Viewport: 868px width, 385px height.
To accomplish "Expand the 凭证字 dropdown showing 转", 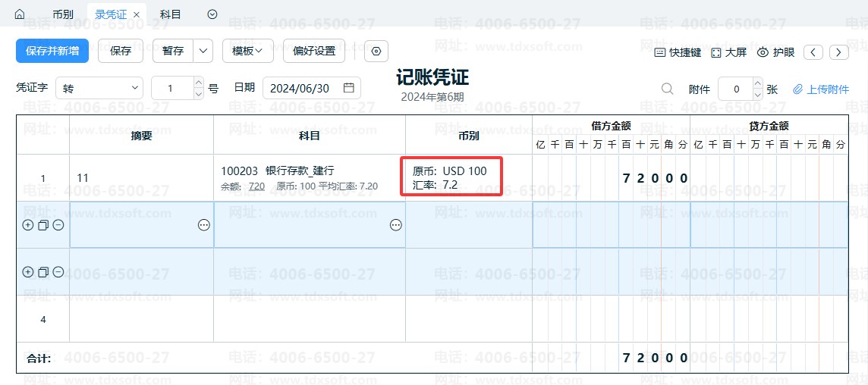I will click(99, 89).
